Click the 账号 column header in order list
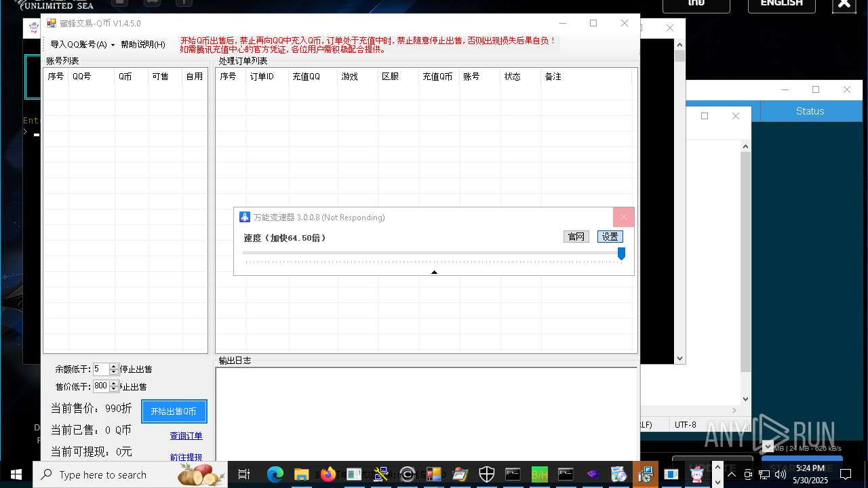 pos(480,77)
